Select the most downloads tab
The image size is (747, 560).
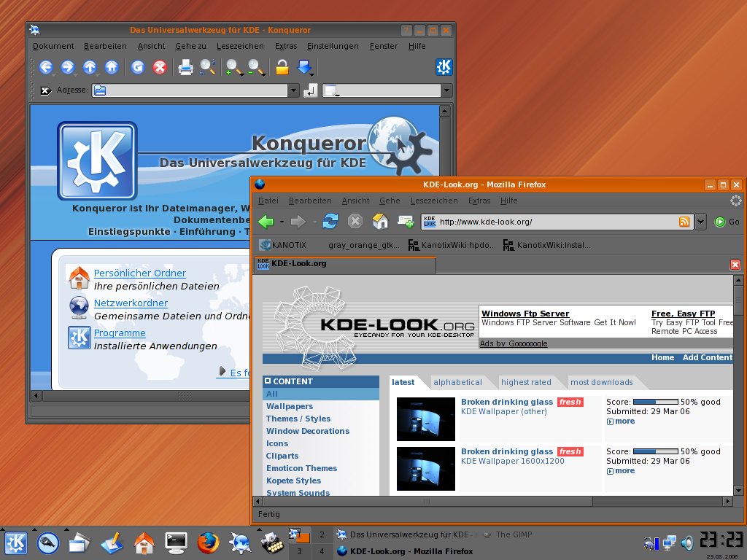pyautogui.click(x=602, y=382)
